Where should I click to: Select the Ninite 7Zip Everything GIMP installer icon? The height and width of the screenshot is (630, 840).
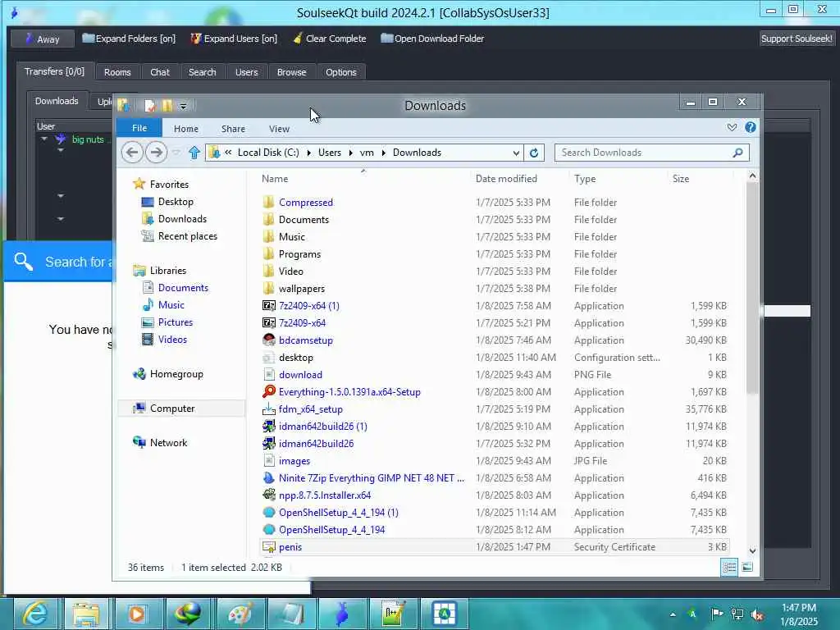268,478
